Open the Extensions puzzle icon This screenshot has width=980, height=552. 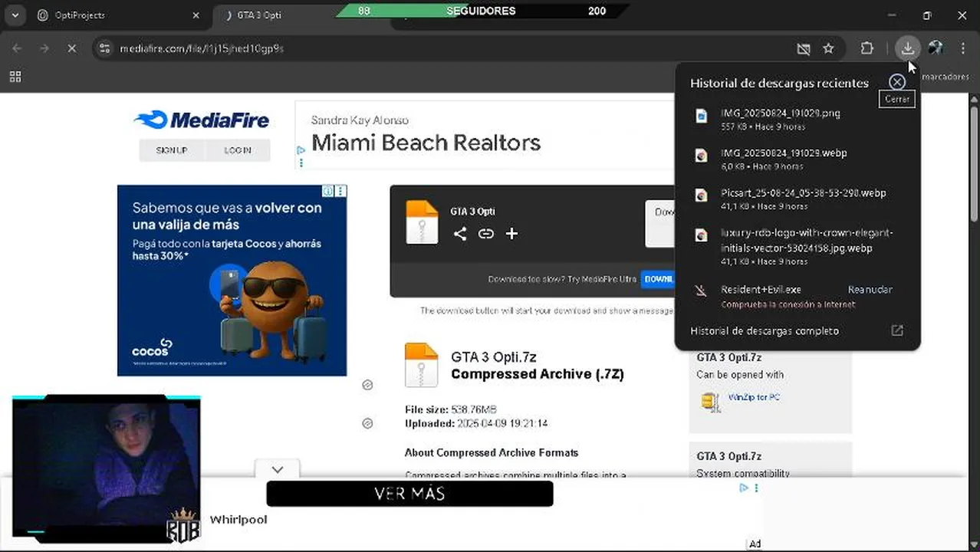click(x=867, y=48)
